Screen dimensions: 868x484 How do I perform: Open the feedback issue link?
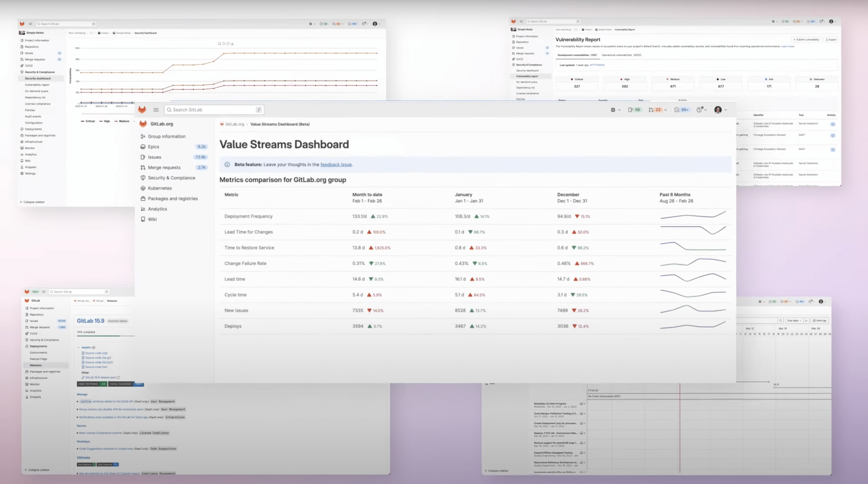tap(336, 165)
